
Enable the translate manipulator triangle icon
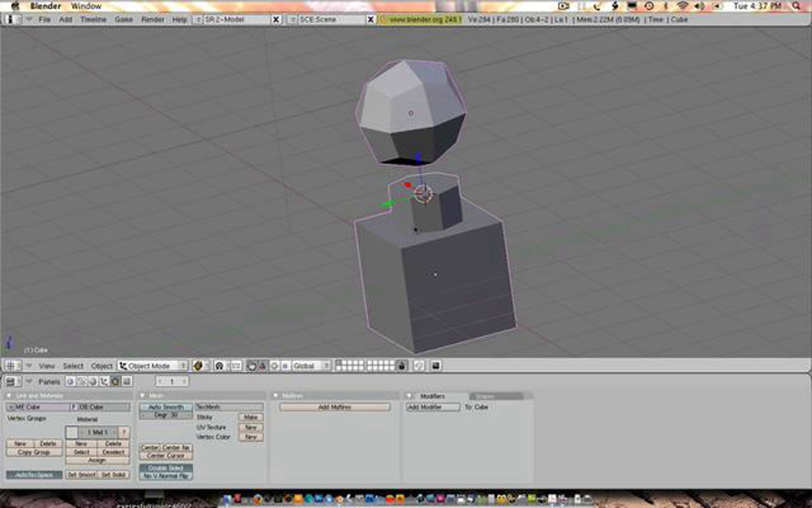(262, 366)
